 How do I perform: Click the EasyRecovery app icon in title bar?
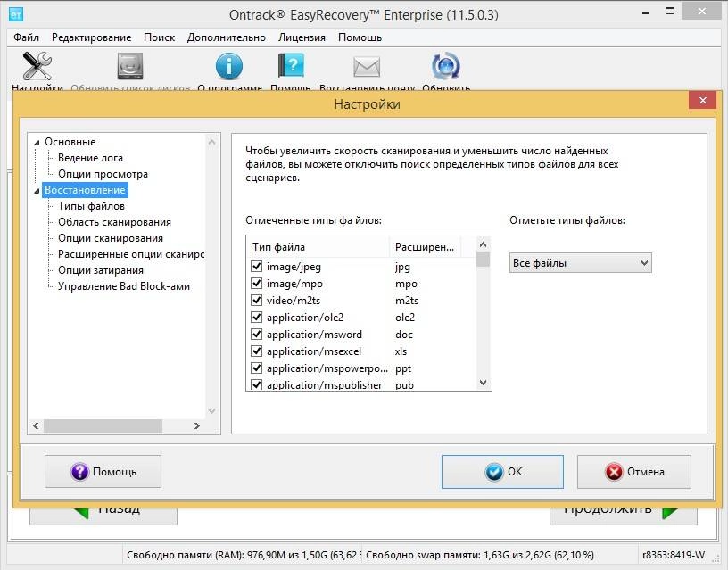[16, 14]
